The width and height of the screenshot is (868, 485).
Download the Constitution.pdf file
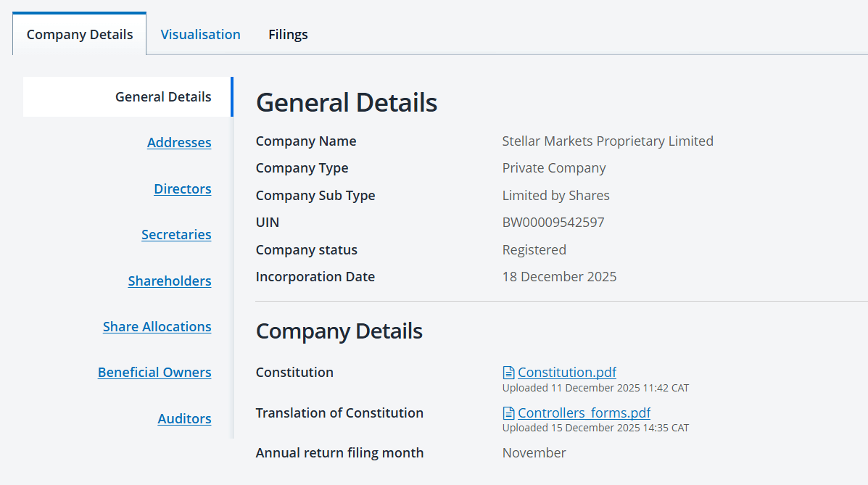click(567, 372)
